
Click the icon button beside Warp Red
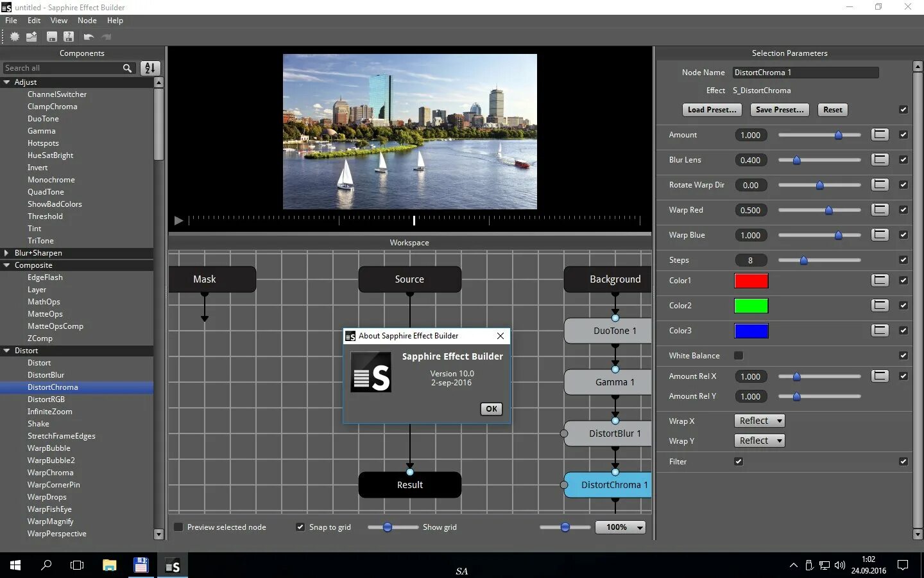(880, 210)
